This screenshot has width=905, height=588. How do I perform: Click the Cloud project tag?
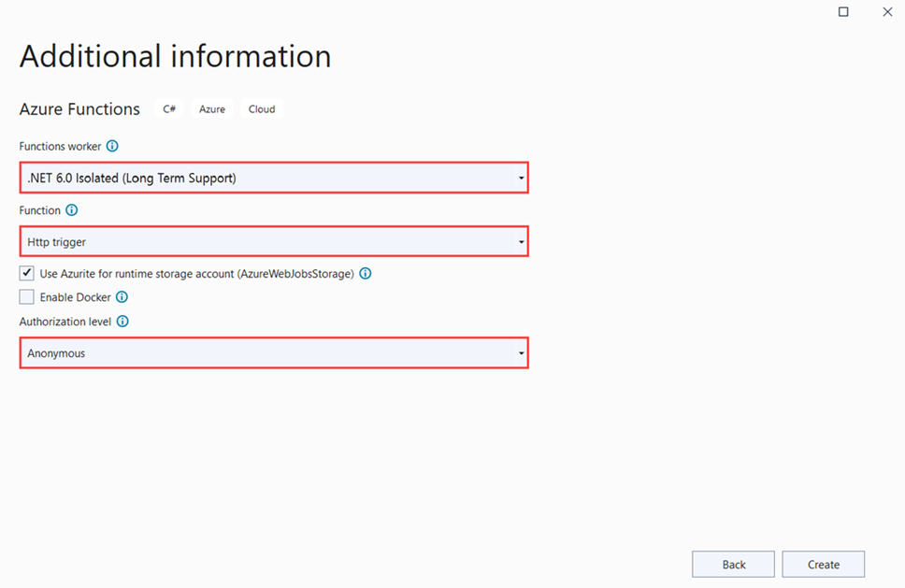261,108
